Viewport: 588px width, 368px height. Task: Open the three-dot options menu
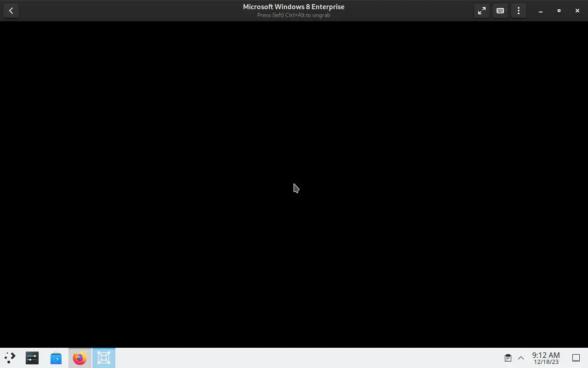click(x=519, y=11)
